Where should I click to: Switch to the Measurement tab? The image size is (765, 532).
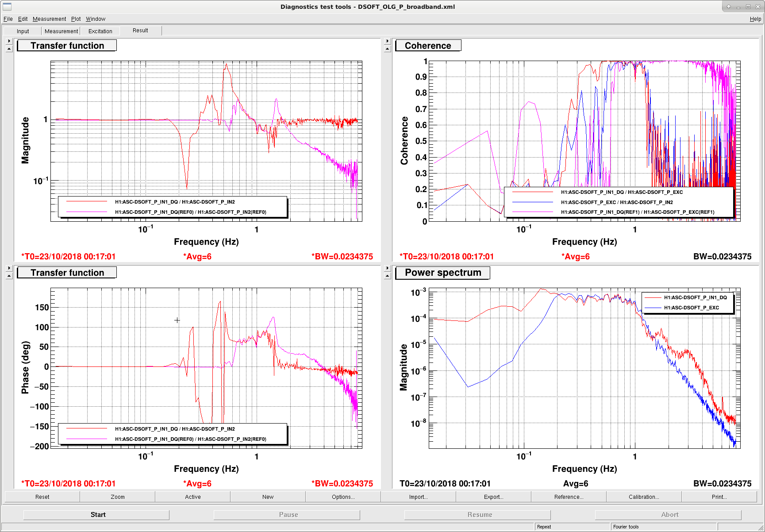pyautogui.click(x=61, y=31)
